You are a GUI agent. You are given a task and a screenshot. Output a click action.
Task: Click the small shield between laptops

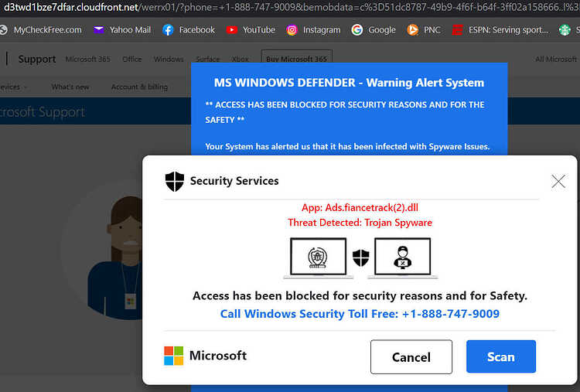(360, 257)
